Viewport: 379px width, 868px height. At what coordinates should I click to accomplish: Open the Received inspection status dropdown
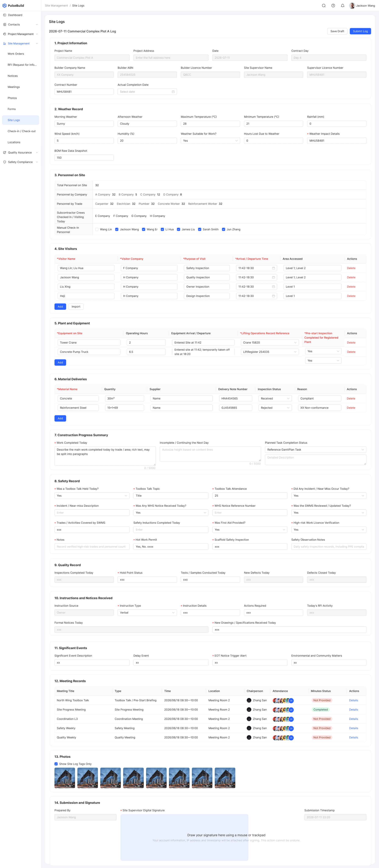pos(275,399)
